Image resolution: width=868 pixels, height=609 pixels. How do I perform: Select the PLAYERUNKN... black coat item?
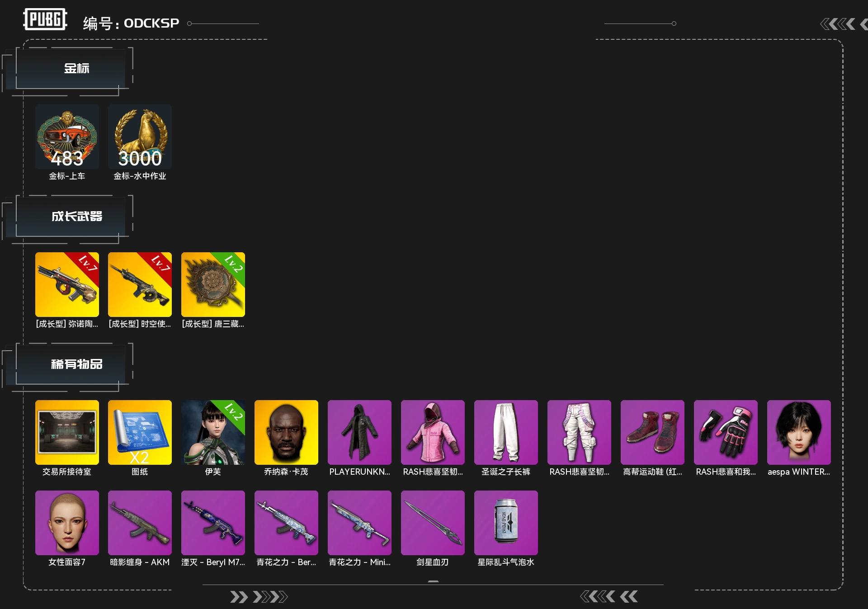(359, 432)
